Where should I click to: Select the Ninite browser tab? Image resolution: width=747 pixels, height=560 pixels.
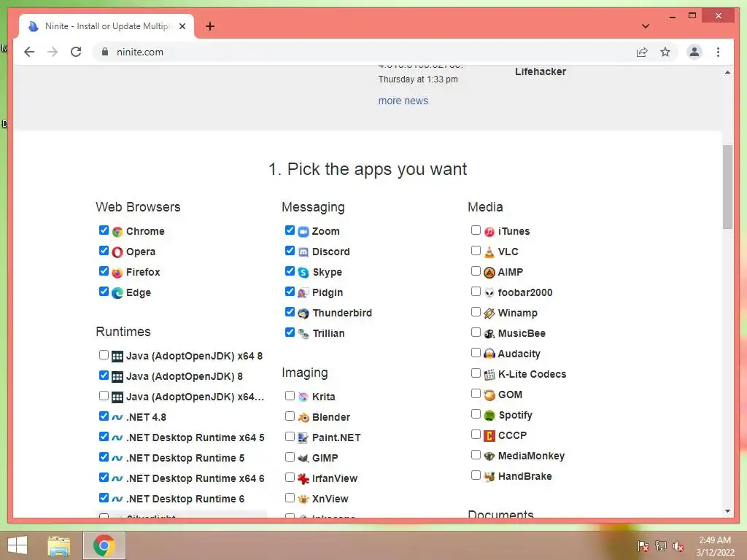click(107, 26)
